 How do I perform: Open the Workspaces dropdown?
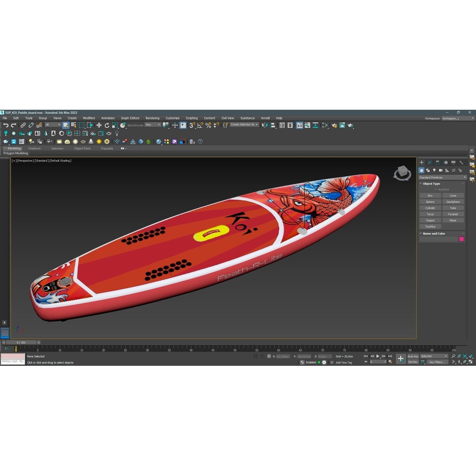458,119
